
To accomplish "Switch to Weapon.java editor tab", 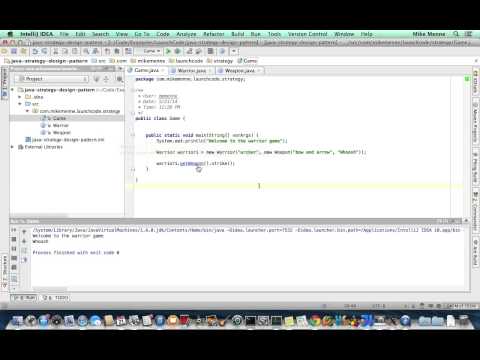I will [x=239, y=71].
